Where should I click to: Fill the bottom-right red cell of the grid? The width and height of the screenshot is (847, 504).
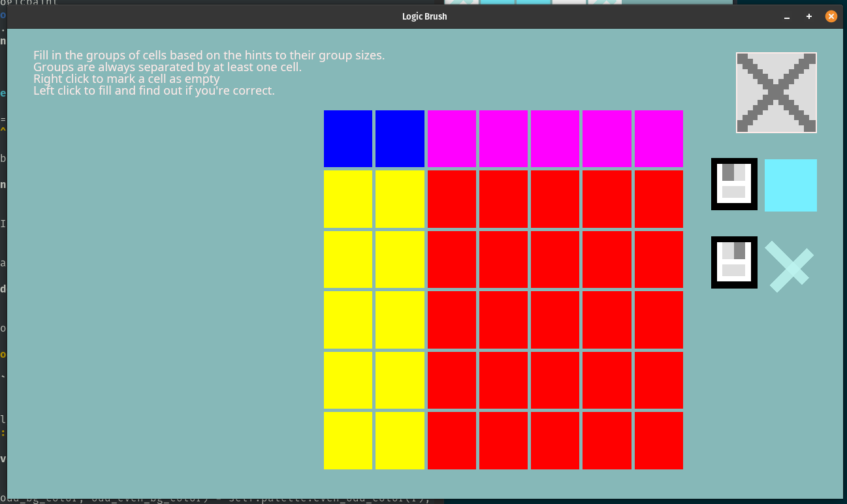[658, 440]
